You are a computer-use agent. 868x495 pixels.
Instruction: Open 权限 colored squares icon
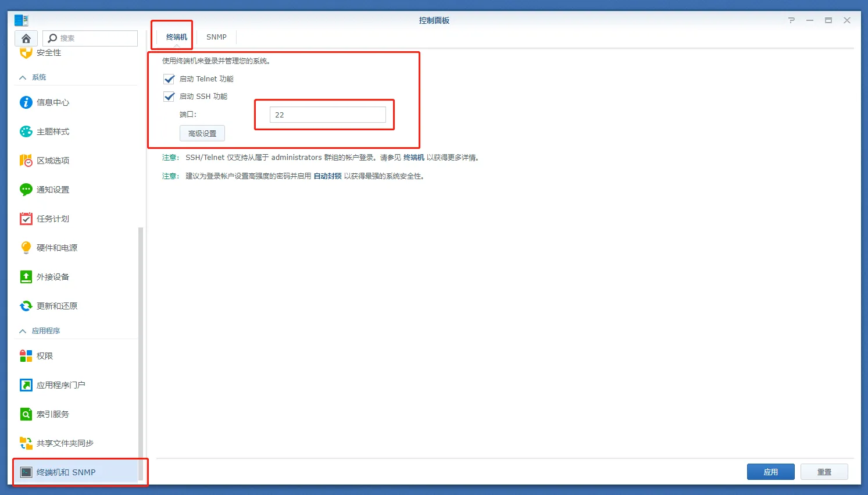[x=26, y=356]
